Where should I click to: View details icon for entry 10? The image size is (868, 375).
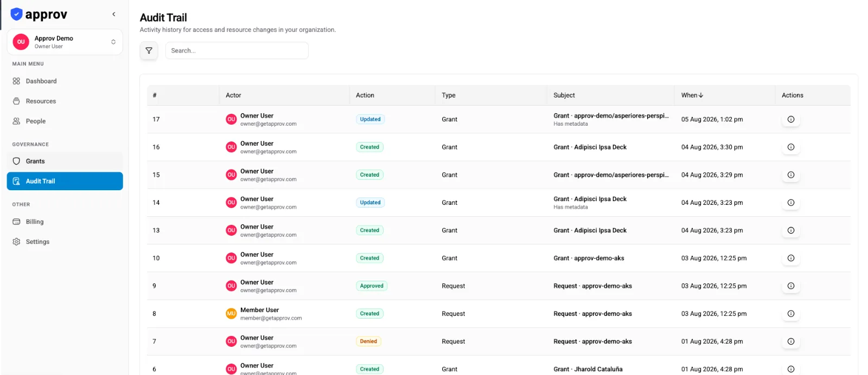791,258
